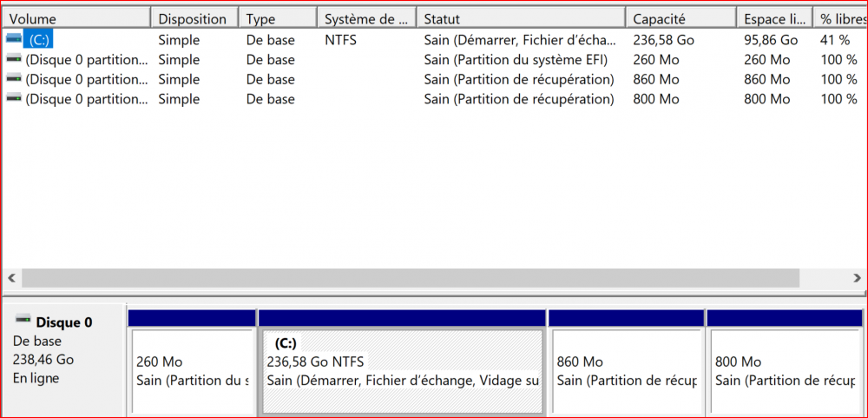Click the Statut column header
The image size is (868, 418).
click(x=520, y=18)
